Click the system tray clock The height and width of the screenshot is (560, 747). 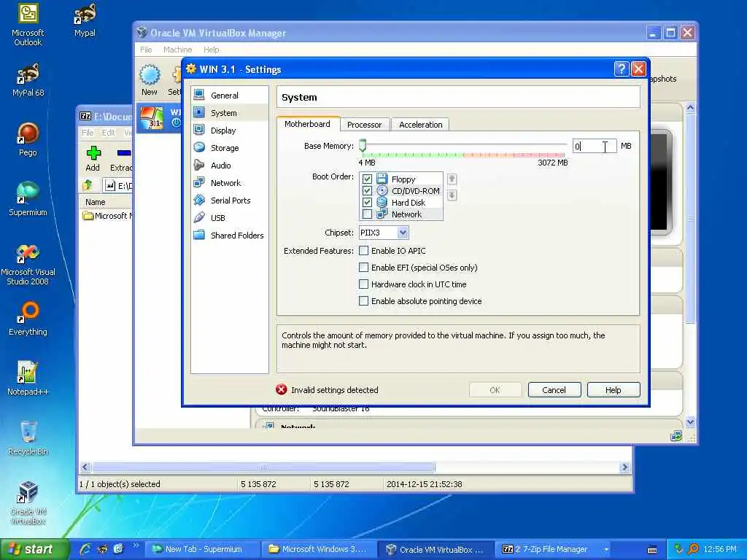(x=720, y=549)
